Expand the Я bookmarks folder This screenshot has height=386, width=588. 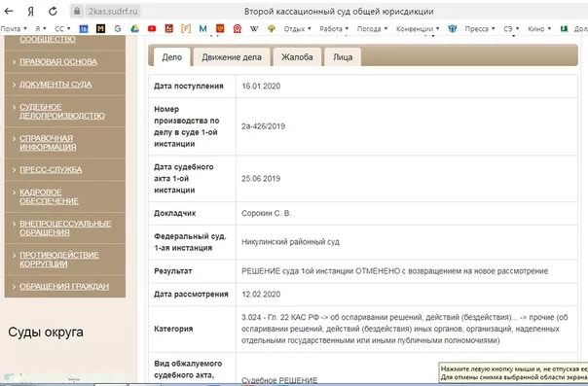41,28
